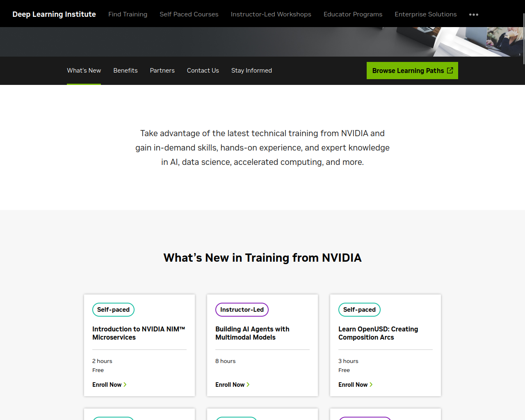Select Contact Us tab
This screenshot has width=525, height=420.
click(203, 71)
